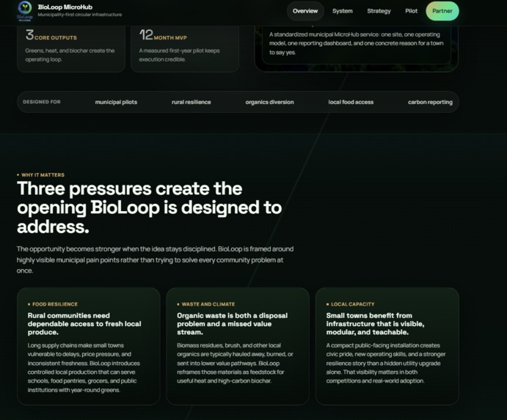The height and width of the screenshot is (420, 507).
Task: Click the "LOCAL CAPACITY" card label
Action: [351, 304]
